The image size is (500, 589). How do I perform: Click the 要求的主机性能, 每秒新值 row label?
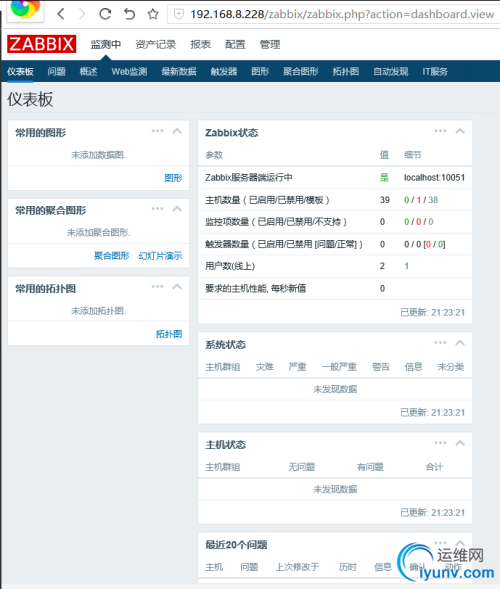[255, 288]
